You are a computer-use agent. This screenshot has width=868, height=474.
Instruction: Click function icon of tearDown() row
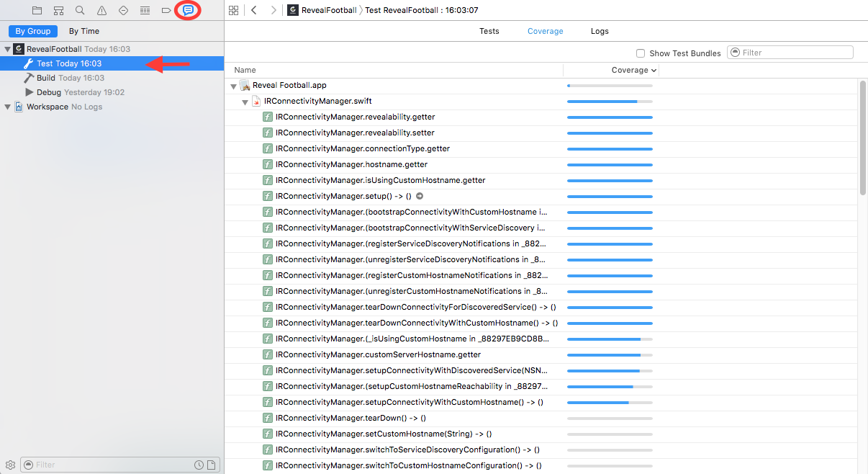click(268, 418)
